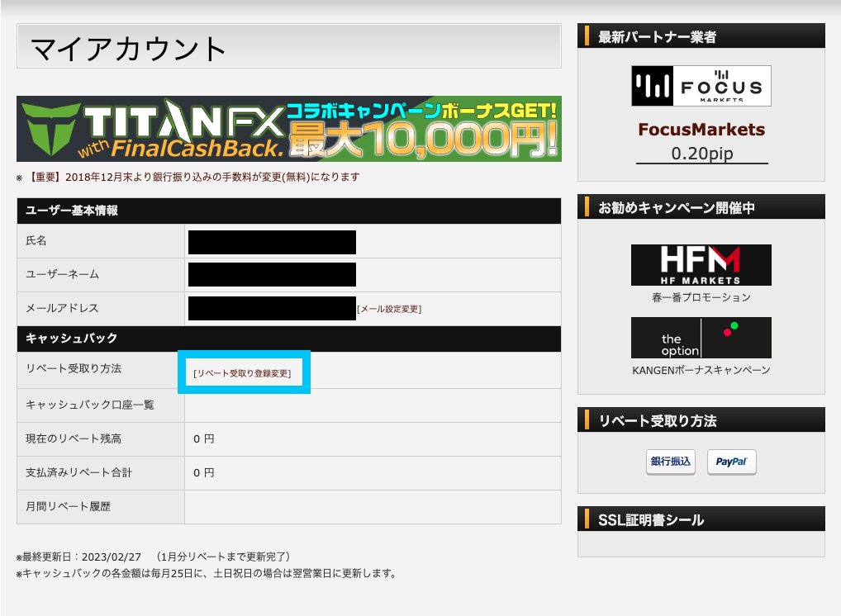Click the マイアカウント page title
Image resolution: width=841 pixels, height=616 pixels.
[x=129, y=50]
